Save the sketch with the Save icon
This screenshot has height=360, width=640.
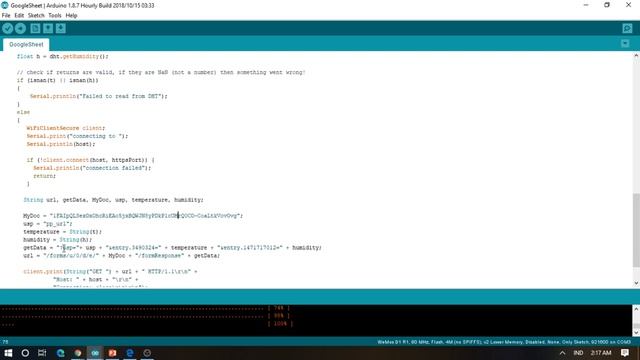pos(60,28)
